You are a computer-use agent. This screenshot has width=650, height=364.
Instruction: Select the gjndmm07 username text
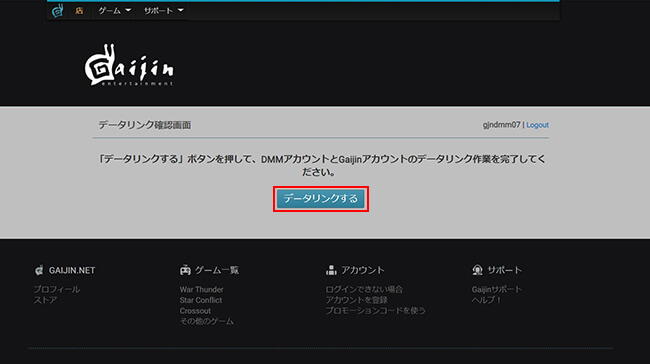(x=501, y=125)
